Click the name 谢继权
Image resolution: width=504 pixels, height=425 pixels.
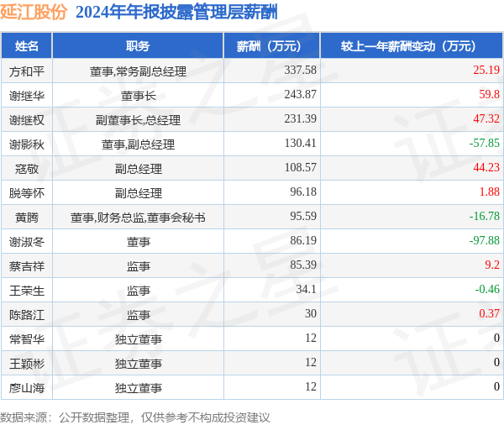(x=26, y=120)
